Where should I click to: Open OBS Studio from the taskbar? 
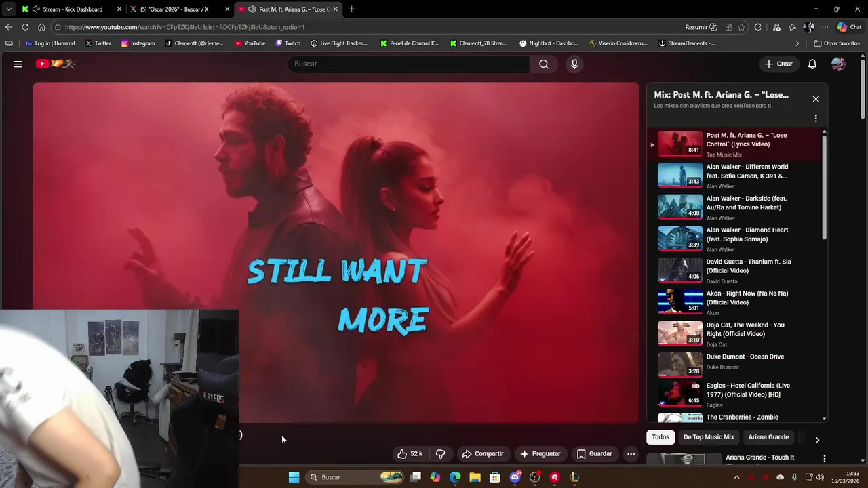534,477
